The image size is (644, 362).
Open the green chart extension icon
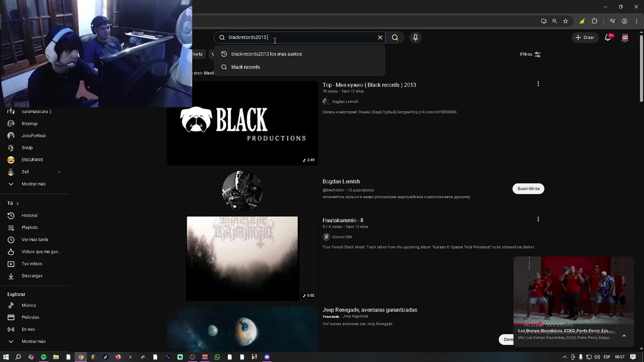pos(582,21)
